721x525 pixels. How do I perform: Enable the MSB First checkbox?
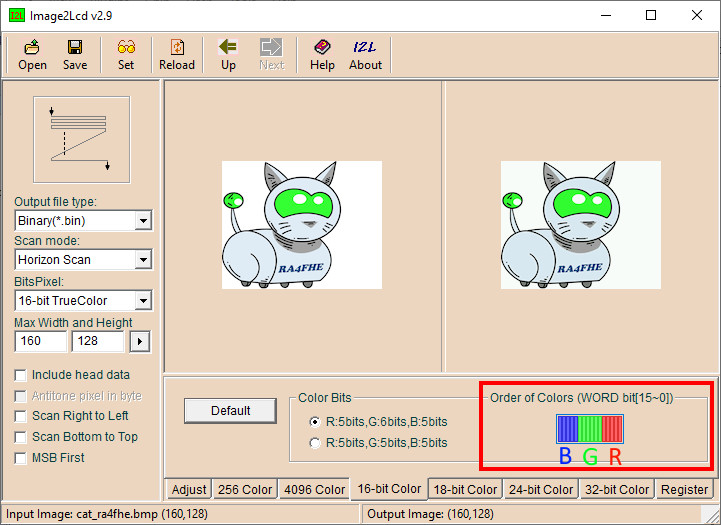22,458
